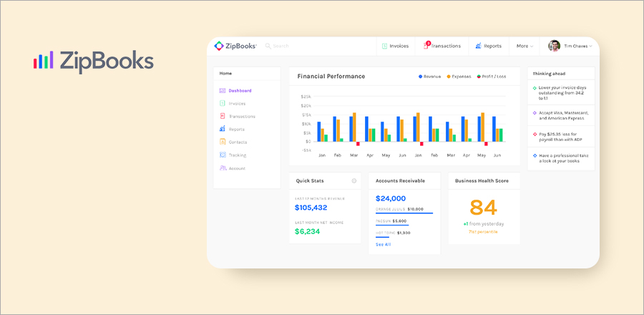Image resolution: width=644 pixels, height=315 pixels.
Task: Click the 71st percentile text
Action: coord(483,232)
